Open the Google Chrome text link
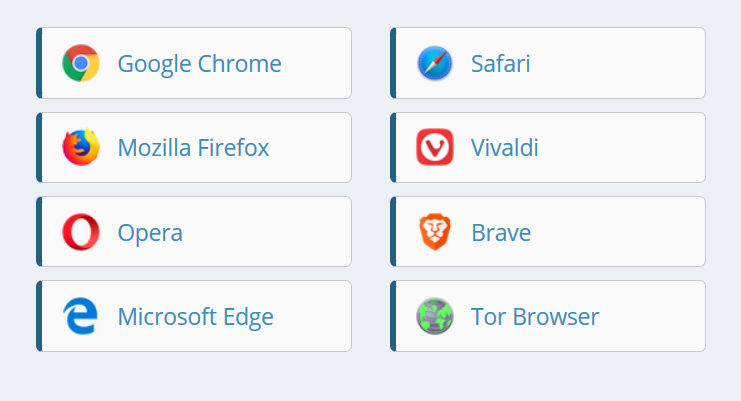This screenshot has height=401, width=741. (x=199, y=64)
